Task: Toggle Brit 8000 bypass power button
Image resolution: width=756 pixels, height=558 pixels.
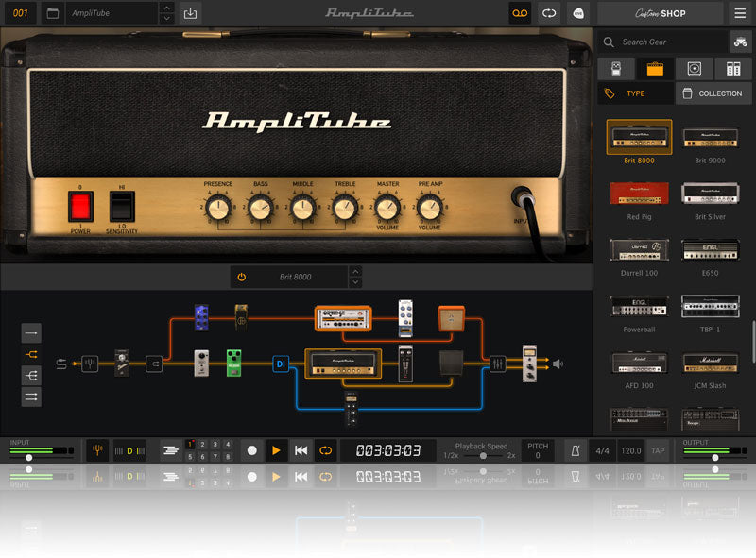Action: (x=242, y=277)
